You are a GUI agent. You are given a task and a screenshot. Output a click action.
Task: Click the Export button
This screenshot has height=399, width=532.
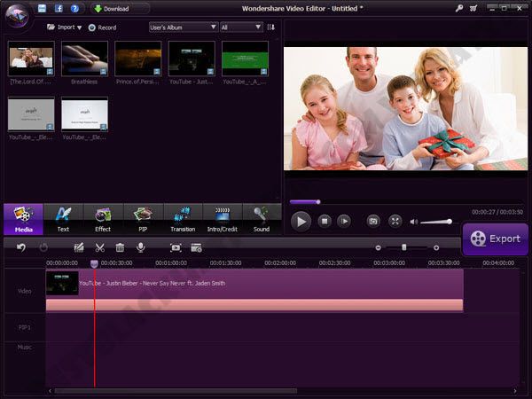[496, 239]
